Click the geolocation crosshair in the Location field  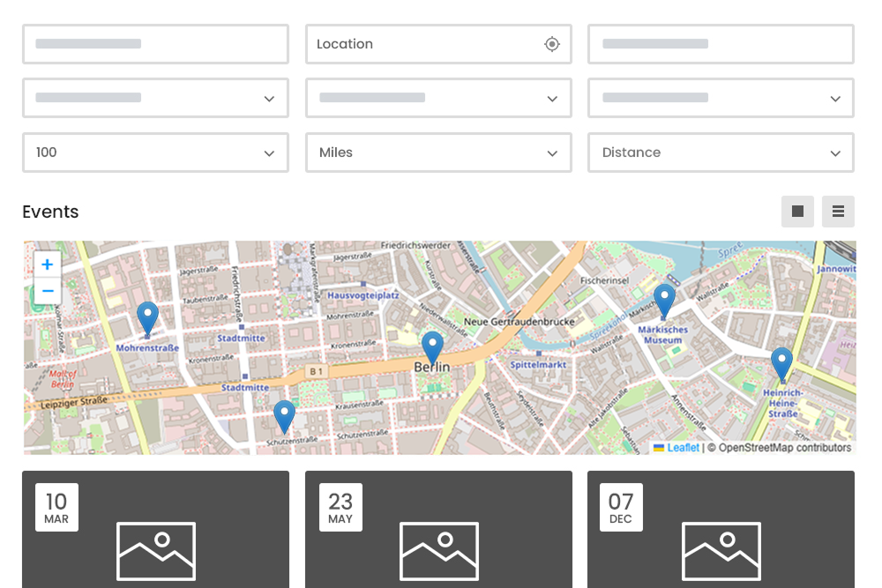pos(551,44)
